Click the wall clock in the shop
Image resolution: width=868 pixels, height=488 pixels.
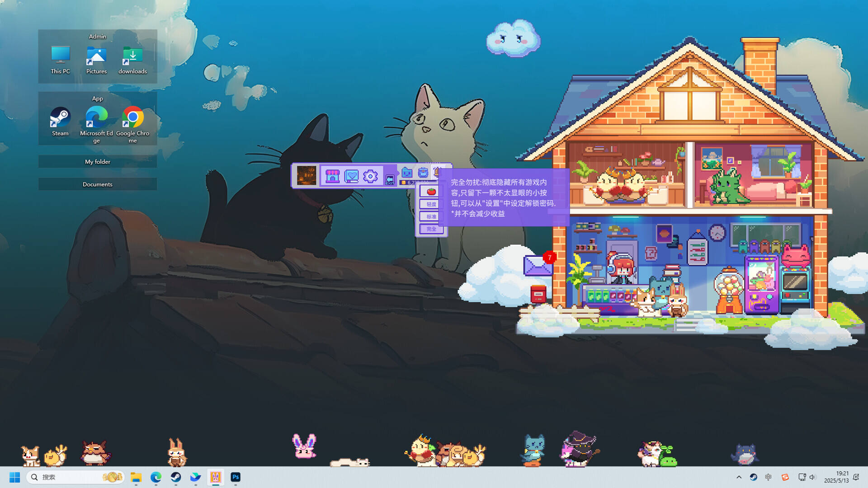717,233
